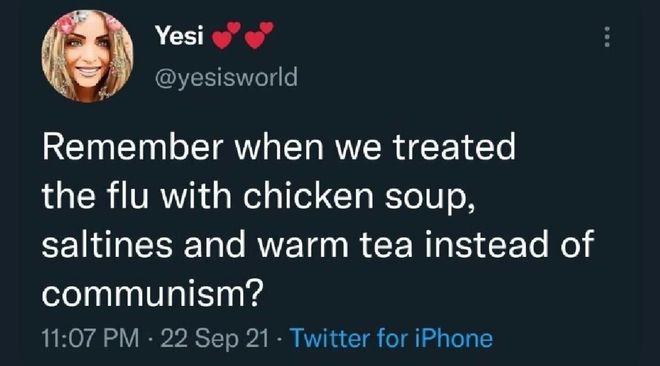
Task: Click the word "treated" in the tweet
Action: point(454,147)
